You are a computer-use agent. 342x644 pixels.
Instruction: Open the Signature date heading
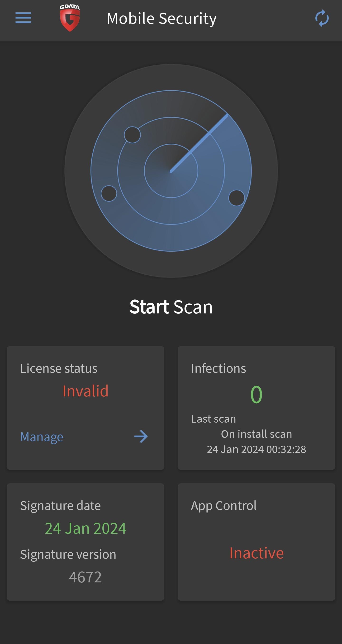60,506
